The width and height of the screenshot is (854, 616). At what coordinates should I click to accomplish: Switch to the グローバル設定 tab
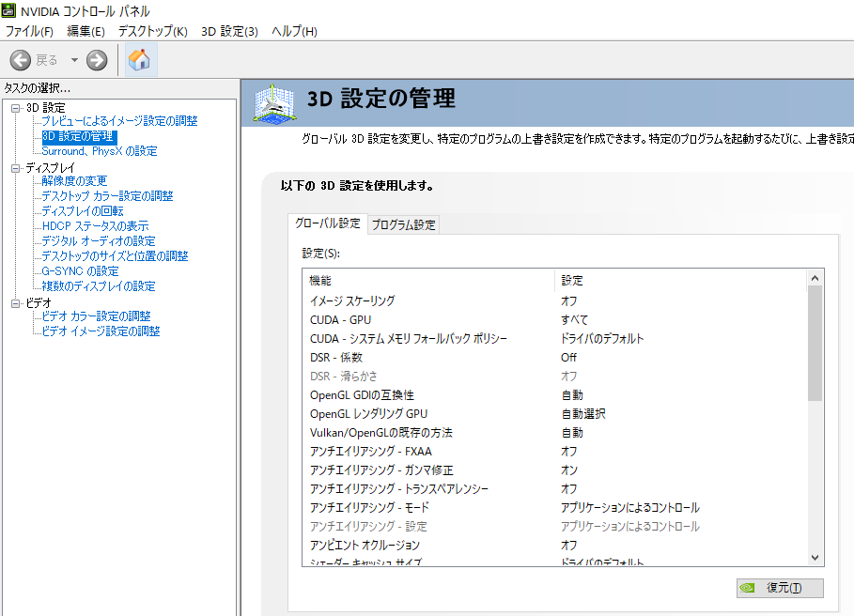tap(327, 223)
